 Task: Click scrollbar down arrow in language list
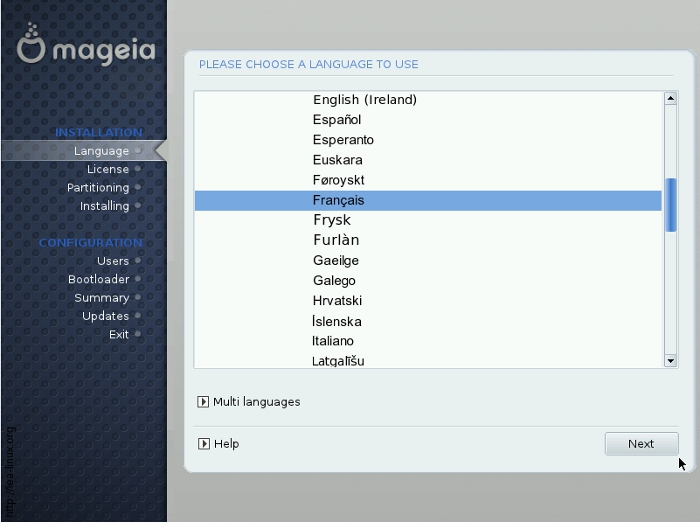(x=671, y=360)
